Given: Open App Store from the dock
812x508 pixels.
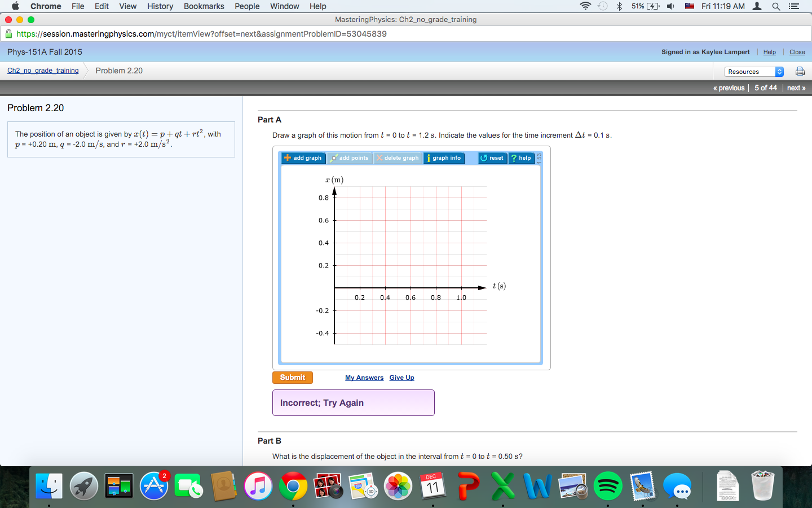Looking at the screenshot, I should 154,486.
